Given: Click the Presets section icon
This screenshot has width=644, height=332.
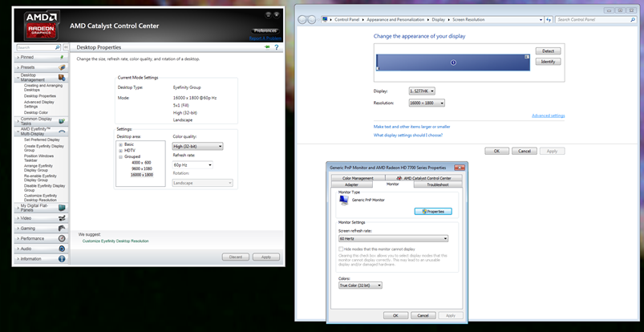Looking at the screenshot, I should (62, 67).
